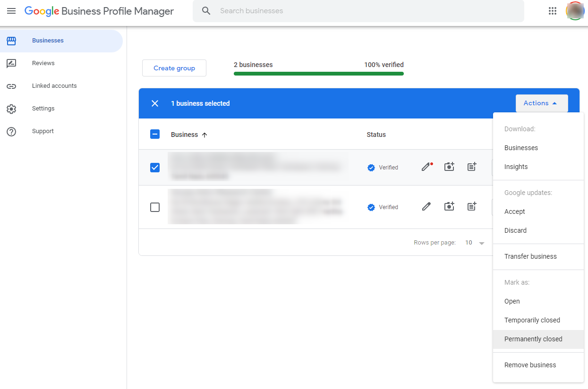Toggle the select-all header checkbox
Image resolution: width=588 pixels, height=389 pixels.
pos(155,134)
